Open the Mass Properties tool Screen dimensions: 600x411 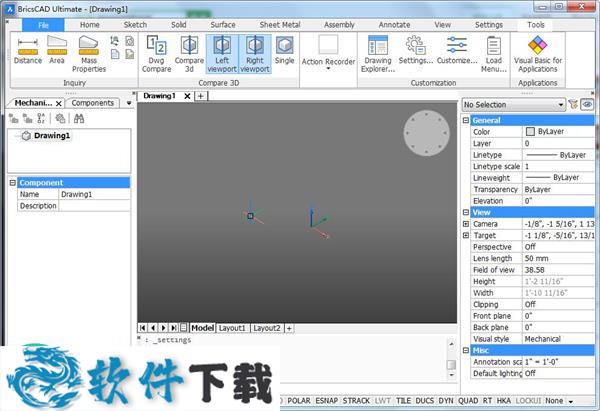pos(89,54)
